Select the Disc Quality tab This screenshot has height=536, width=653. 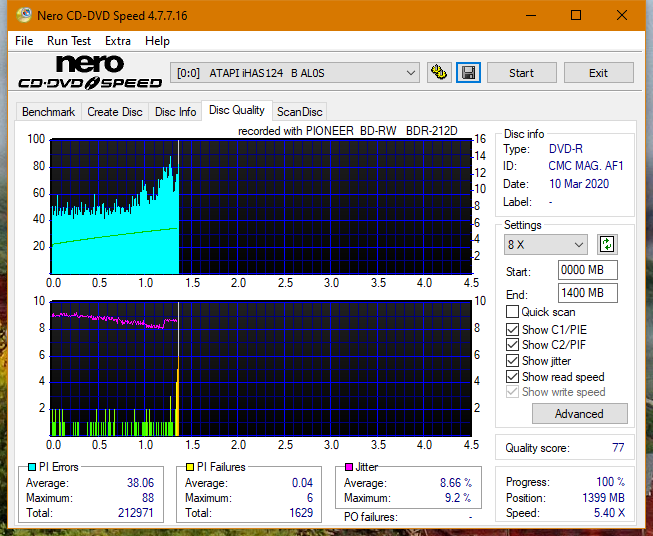coord(237,110)
